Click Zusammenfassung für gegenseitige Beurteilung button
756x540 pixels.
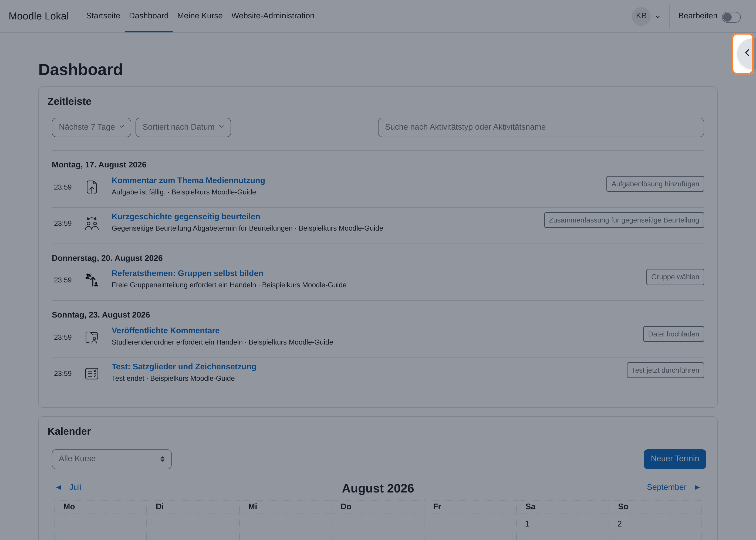point(624,220)
